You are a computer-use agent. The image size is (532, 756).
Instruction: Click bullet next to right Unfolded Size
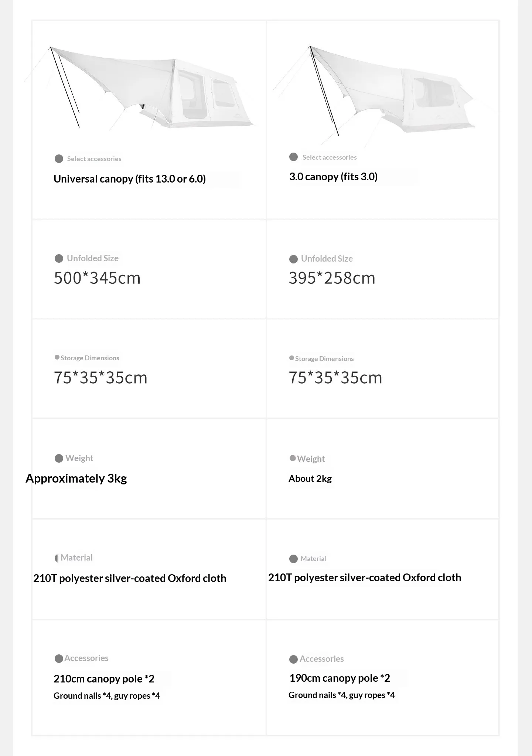[x=294, y=259]
